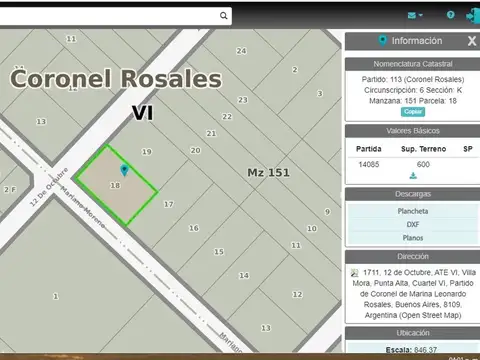Click parcel 2 F label on the map
The width and height of the screenshot is (480, 360).
10,190
